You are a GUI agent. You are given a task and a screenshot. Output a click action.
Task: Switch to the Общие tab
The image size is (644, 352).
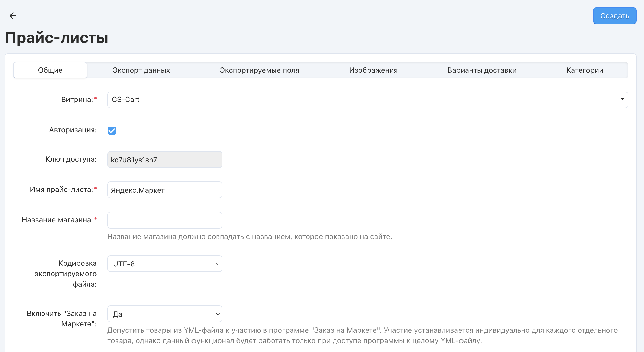[x=50, y=70]
